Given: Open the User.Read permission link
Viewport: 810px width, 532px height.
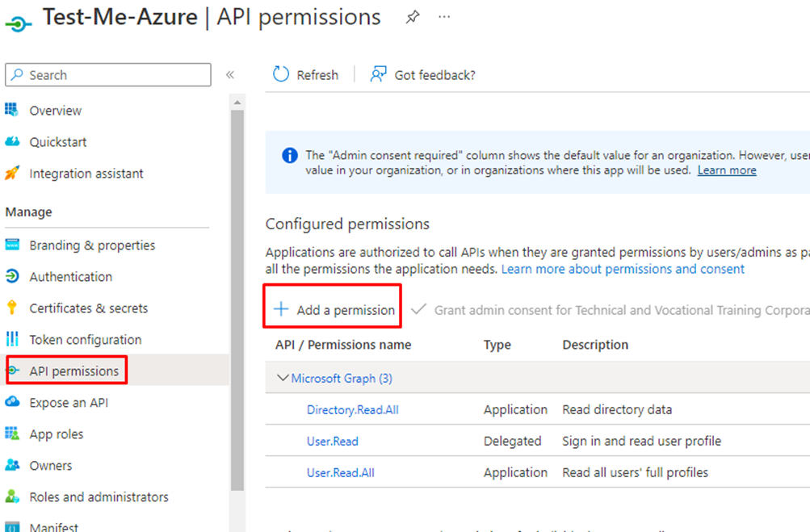Looking at the screenshot, I should click(332, 442).
